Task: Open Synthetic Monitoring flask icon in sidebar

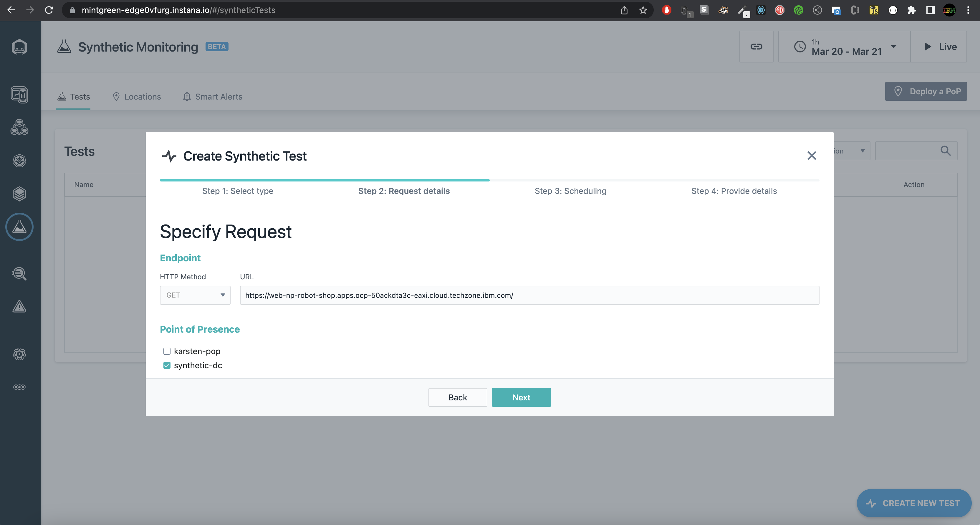Action: 19,227
